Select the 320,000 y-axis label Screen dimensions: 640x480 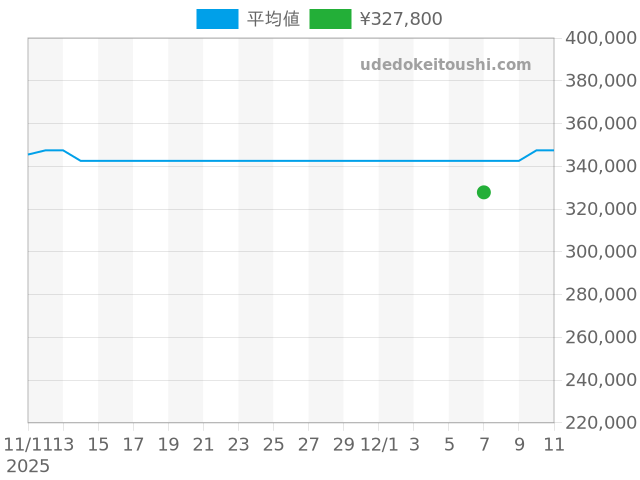pyautogui.click(x=601, y=209)
